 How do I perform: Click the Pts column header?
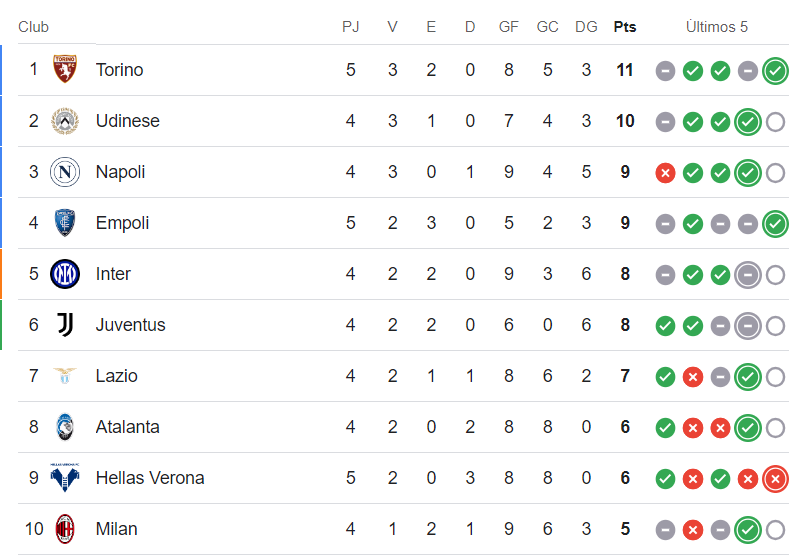(x=625, y=27)
